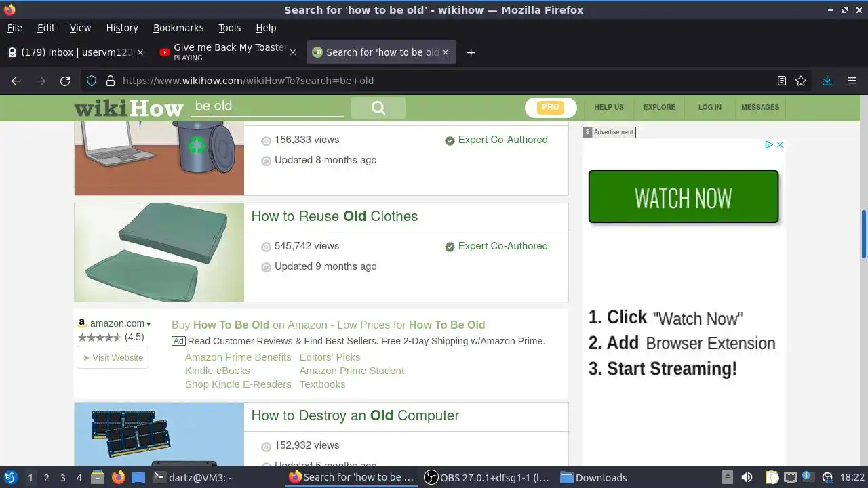868x488 pixels.
Task: Open the clipboard tray icon
Action: [772, 478]
